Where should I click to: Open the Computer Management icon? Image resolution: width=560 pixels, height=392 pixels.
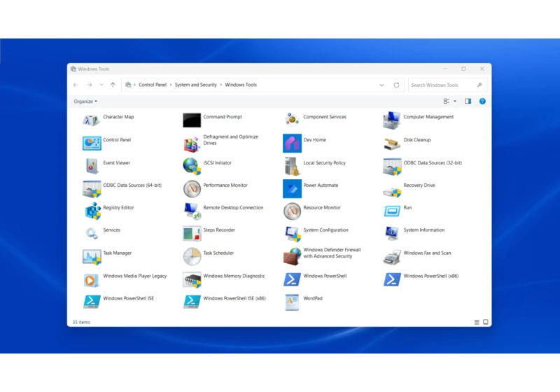pos(392,120)
